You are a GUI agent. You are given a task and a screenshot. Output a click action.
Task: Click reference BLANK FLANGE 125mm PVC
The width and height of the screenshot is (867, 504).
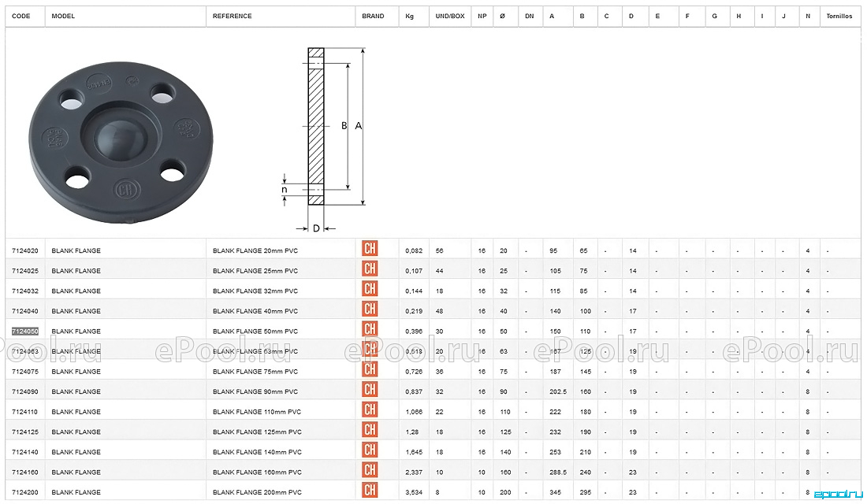[257, 432]
